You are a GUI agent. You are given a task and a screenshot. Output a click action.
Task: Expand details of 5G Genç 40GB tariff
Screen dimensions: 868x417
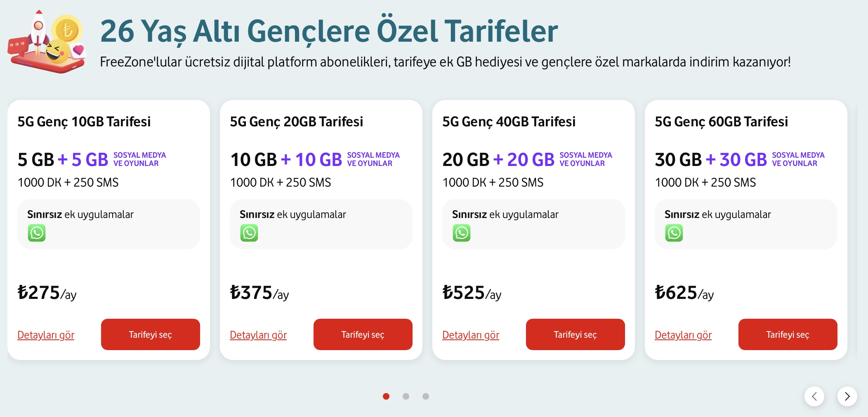pos(471,335)
